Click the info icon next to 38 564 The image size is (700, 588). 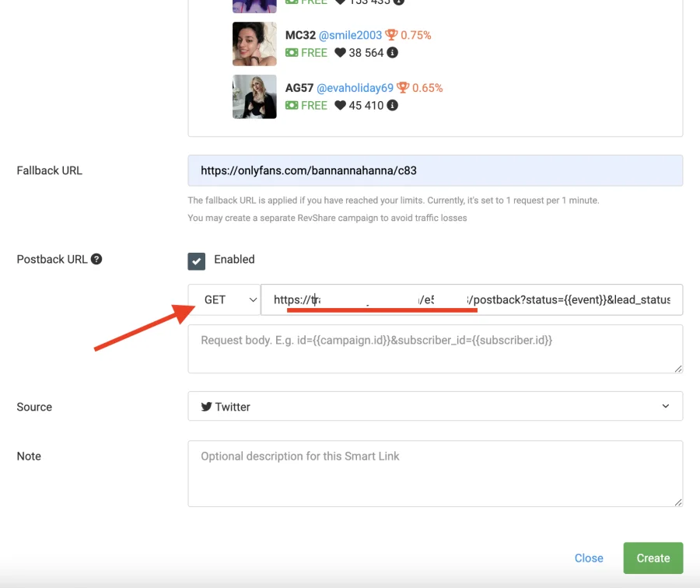393,53
